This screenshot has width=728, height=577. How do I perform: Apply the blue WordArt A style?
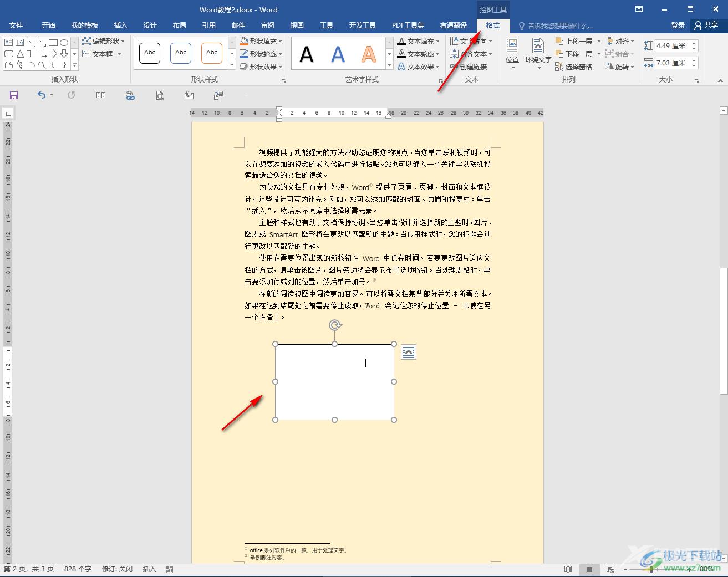click(338, 54)
